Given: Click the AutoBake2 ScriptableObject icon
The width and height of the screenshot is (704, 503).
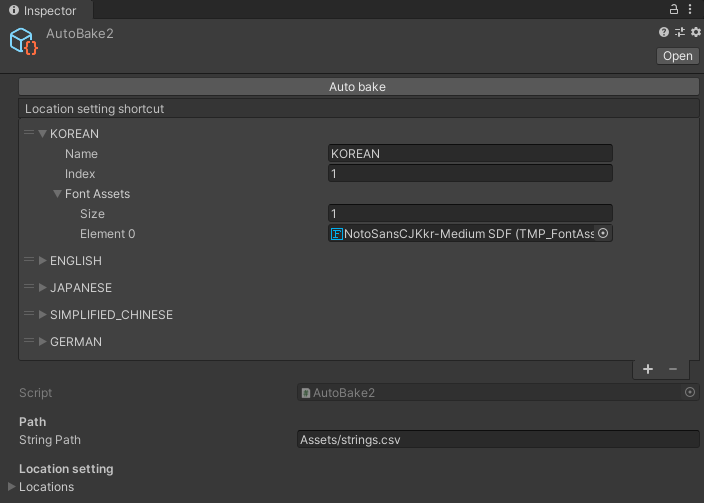Looking at the screenshot, I should (24, 42).
